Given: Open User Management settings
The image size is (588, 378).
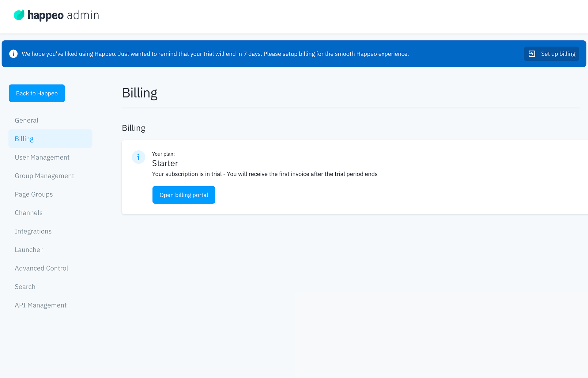Looking at the screenshot, I should click(42, 157).
